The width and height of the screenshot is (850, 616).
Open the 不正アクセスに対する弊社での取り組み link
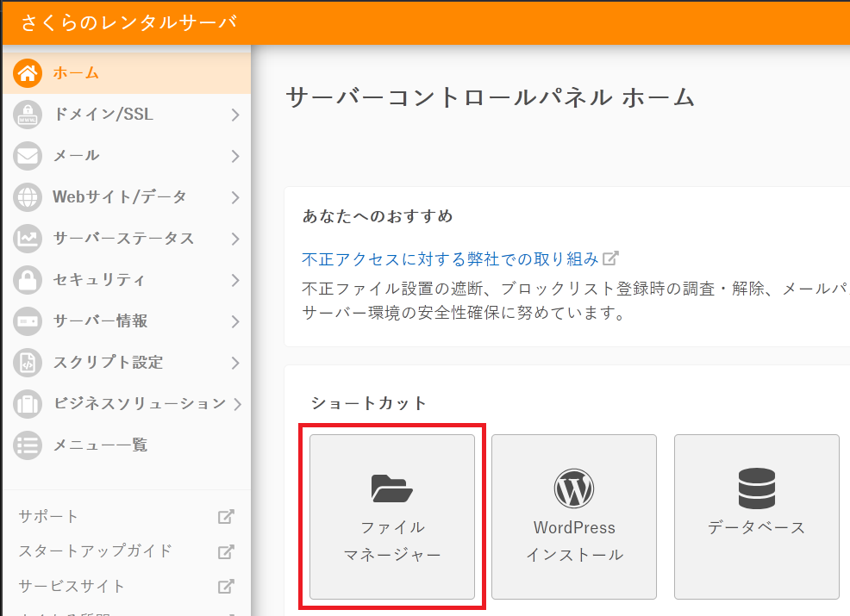[450, 258]
